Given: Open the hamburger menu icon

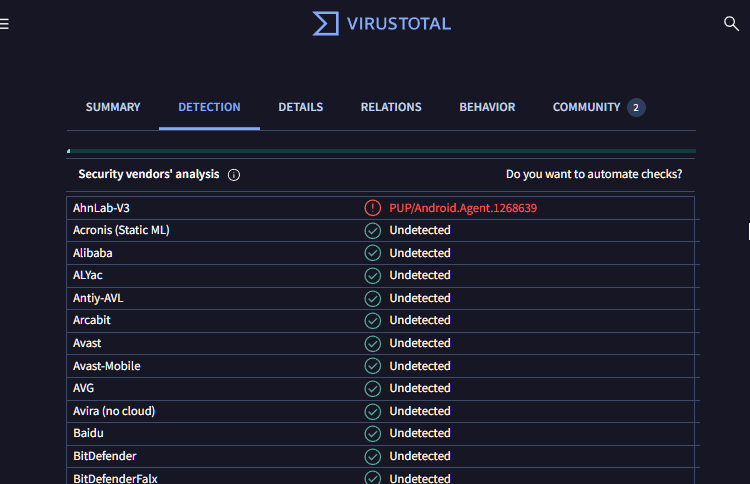Looking at the screenshot, I should pyautogui.click(x=5, y=24).
